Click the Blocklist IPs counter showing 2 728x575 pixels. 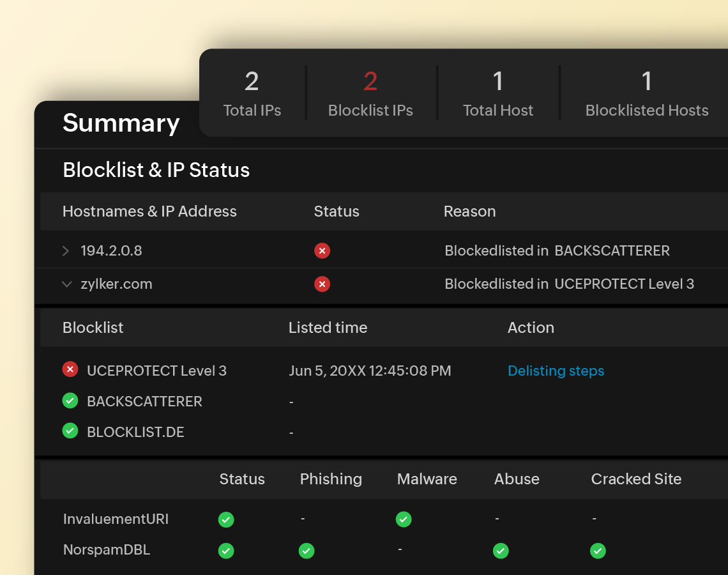point(370,93)
